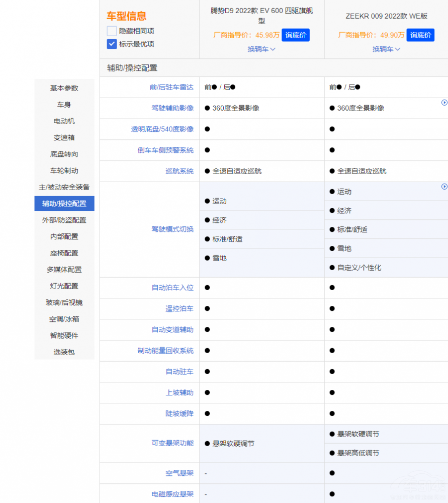Open the 巡航系统 detail link
Image resolution: width=448 pixels, height=503 pixels.
click(180, 171)
